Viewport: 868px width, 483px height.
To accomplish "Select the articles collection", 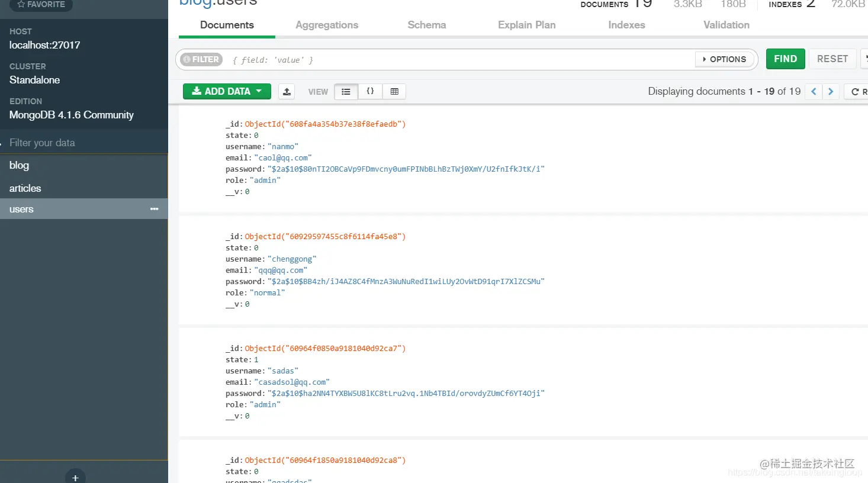I will [x=84, y=188].
